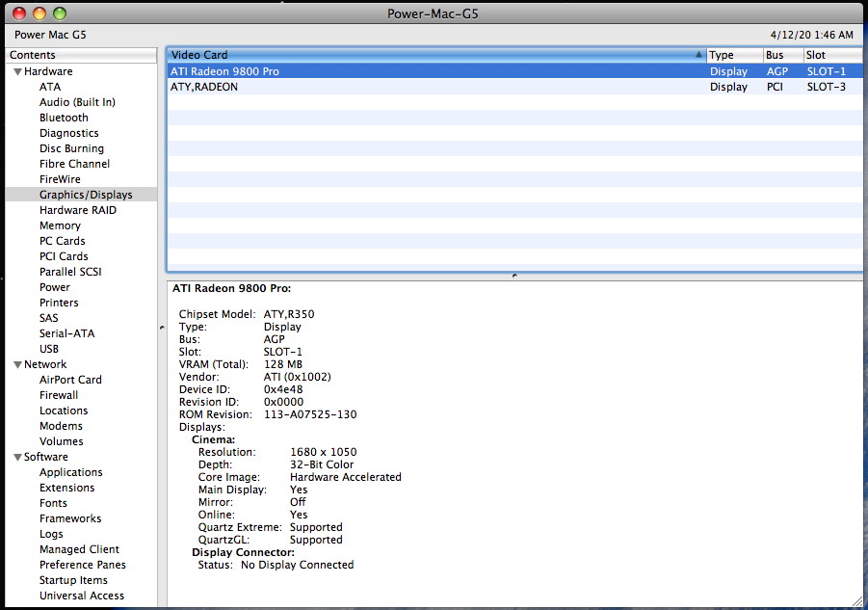The image size is (868, 610).
Task: Close the Power-Mac-G5 window
Action: pyautogui.click(x=19, y=13)
